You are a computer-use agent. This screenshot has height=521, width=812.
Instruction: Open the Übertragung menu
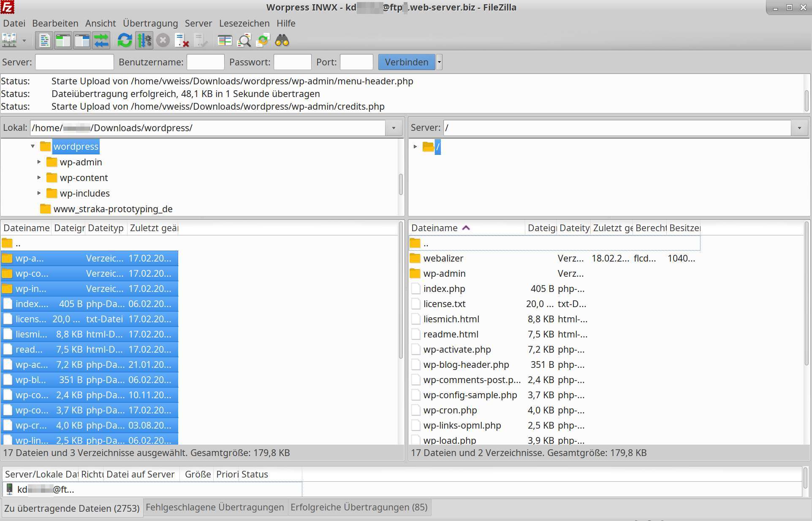coord(150,23)
